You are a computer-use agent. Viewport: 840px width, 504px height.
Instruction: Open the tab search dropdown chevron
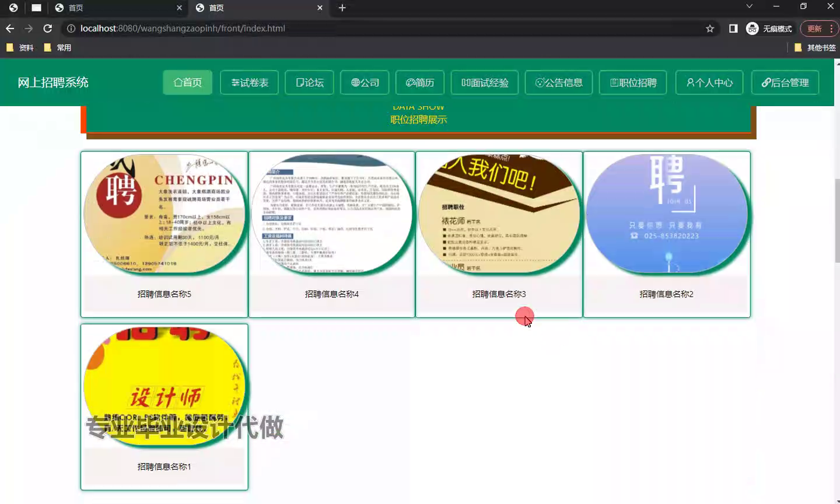pyautogui.click(x=750, y=6)
